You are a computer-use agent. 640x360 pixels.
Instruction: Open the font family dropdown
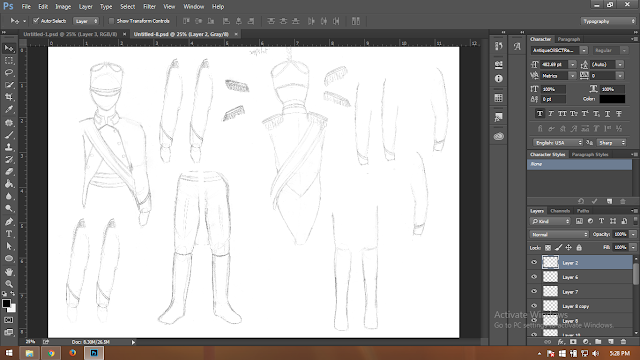[x=584, y=50]
